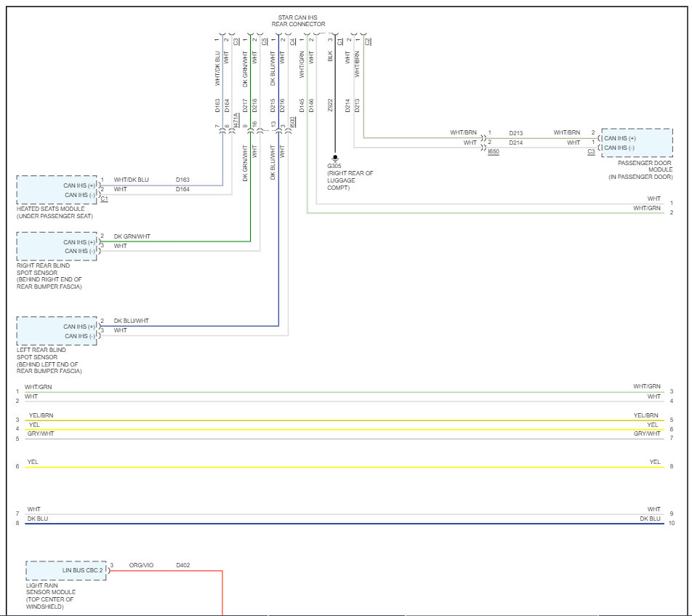The width and height of the screenshot is (692, 616).
Task: Click the UNDER PASSENGER SEAT location note
Action: [x=55, y=217]
